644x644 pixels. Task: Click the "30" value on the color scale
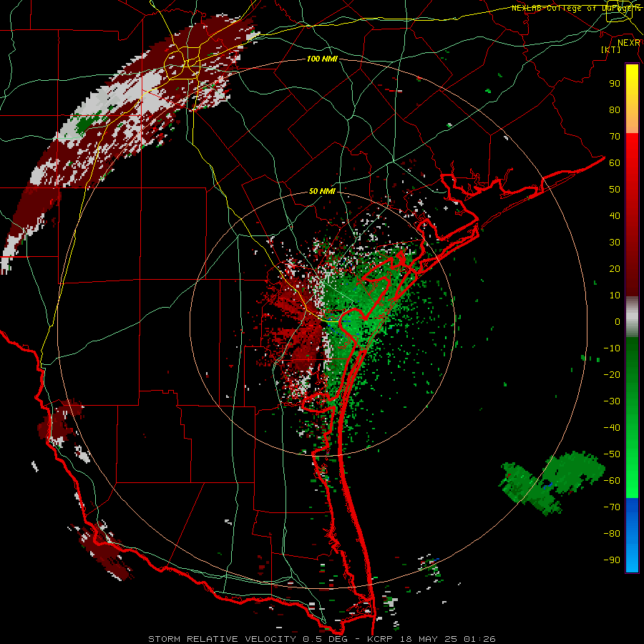615,243
